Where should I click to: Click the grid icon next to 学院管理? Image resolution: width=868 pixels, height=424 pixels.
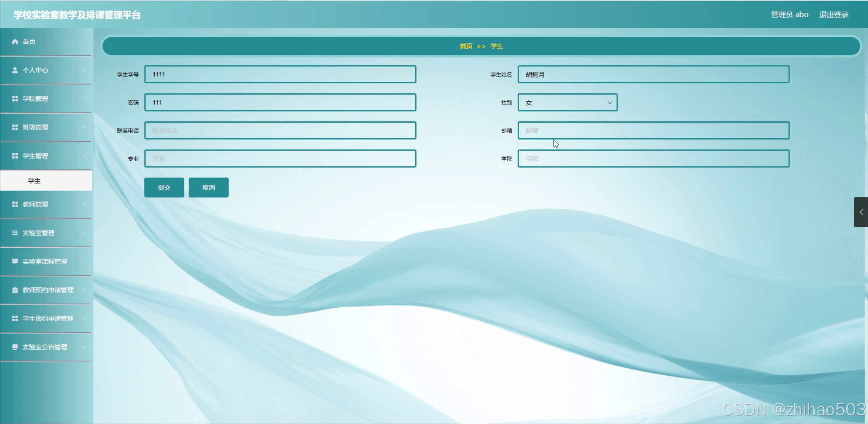(15, 99)
